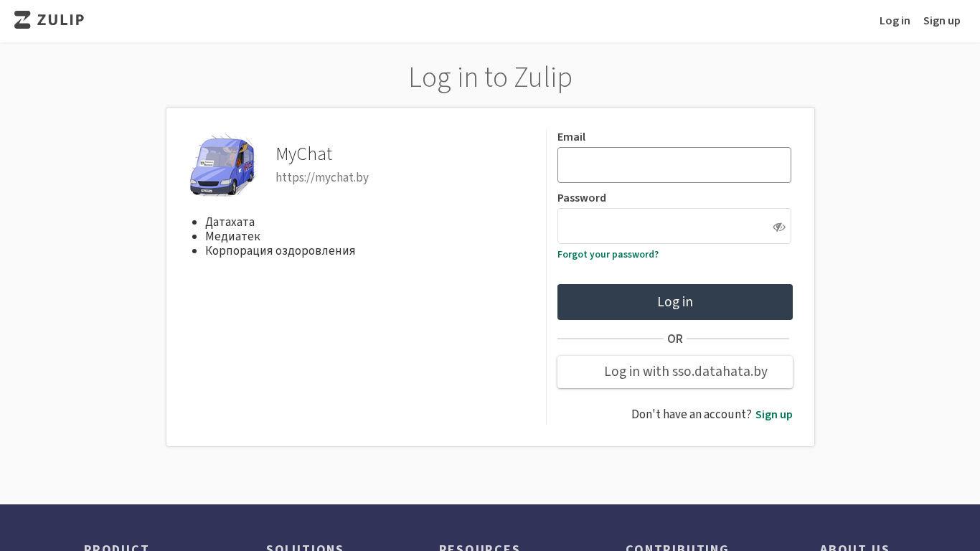The width and height of the screenshot is (980, 551).
Task: Log in with sso.datahata.by button
Action: click(x=674, y=372)
